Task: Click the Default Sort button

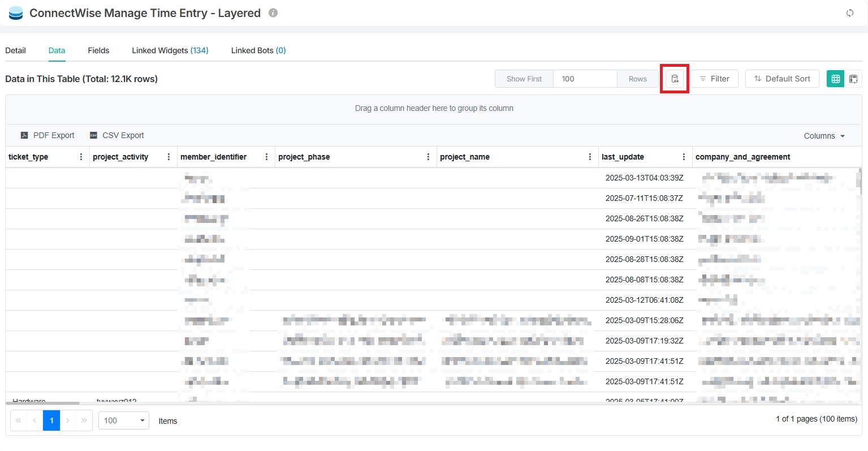Action: click(782, 79)
